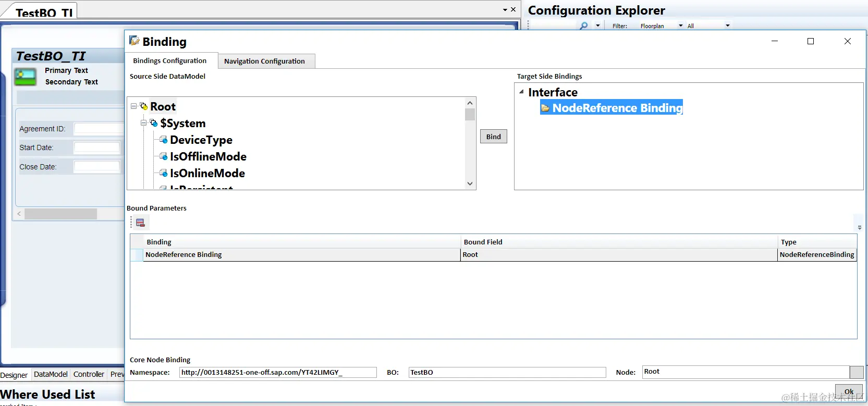Screen dimensions: 868x406
Task: Click the TestBO_TI green thumbnail image
Action: (26, 77)
